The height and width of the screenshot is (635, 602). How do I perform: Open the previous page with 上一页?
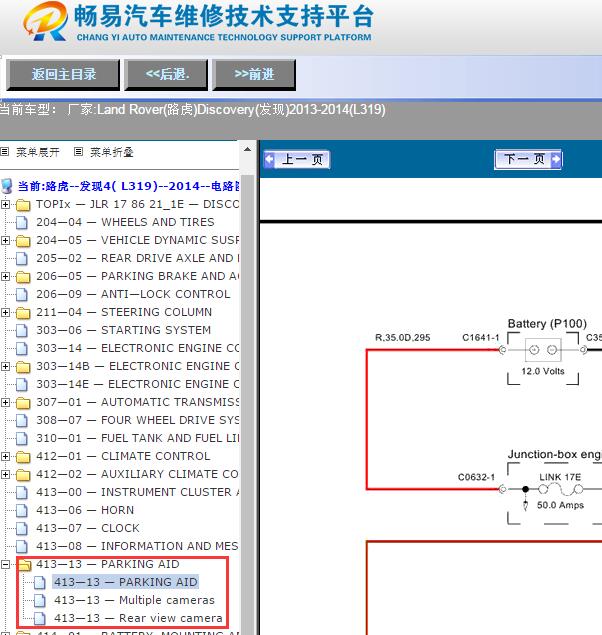(x=297, y=159)
